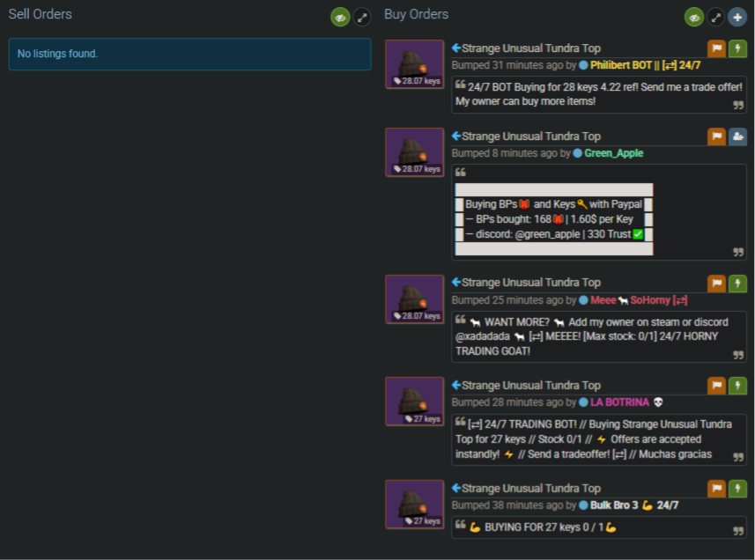
Task: Report Green_Apple listing with flag icon
Action: [x=716, y=136]
